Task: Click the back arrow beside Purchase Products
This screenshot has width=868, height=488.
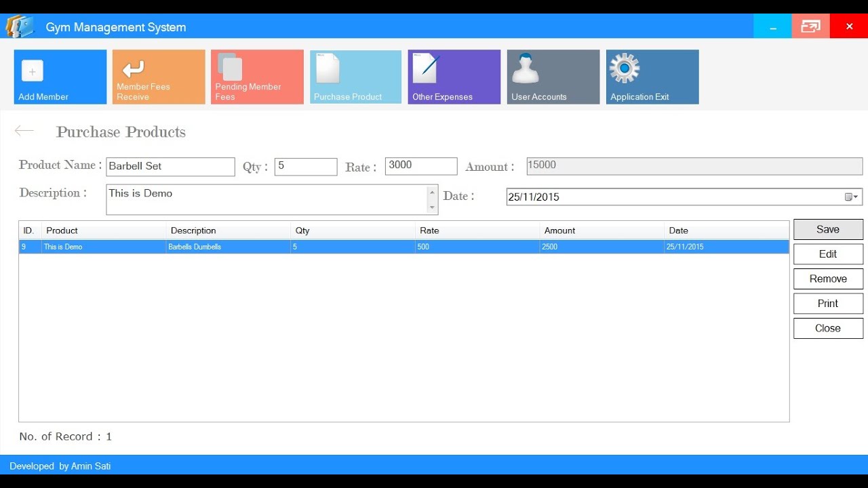Action: click(x=24, y=131)
